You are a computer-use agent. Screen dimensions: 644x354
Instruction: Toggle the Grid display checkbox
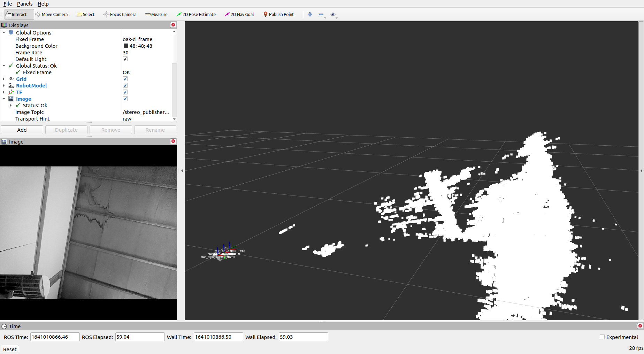(x=125, y=79)
